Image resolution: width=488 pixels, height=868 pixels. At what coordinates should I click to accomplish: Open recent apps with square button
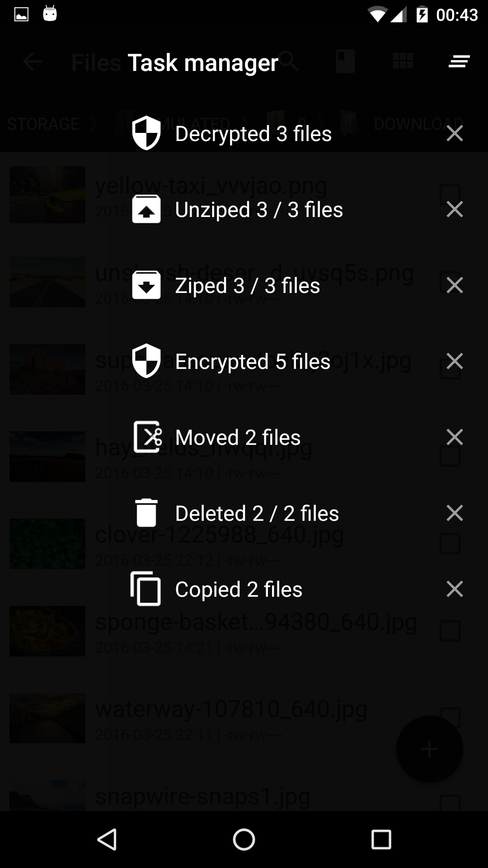tap(381, 840)
